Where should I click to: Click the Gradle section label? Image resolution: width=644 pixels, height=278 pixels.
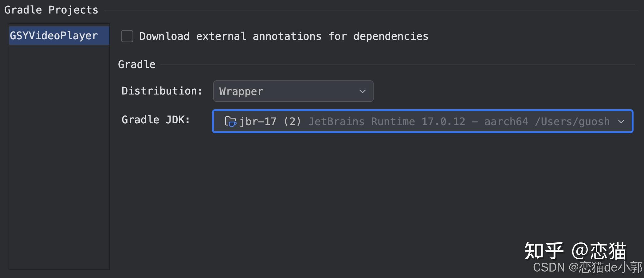(x=136, y=64)
